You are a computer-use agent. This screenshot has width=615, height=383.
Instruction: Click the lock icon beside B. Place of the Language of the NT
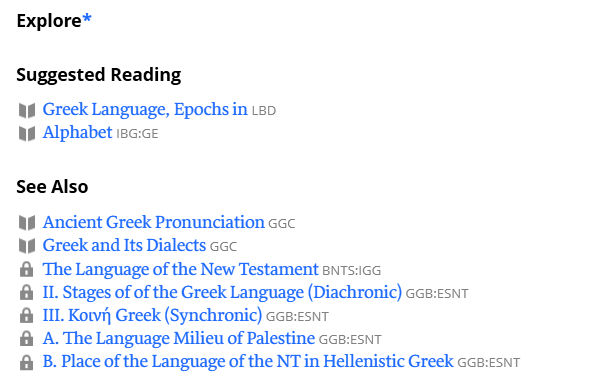[26, 362]
